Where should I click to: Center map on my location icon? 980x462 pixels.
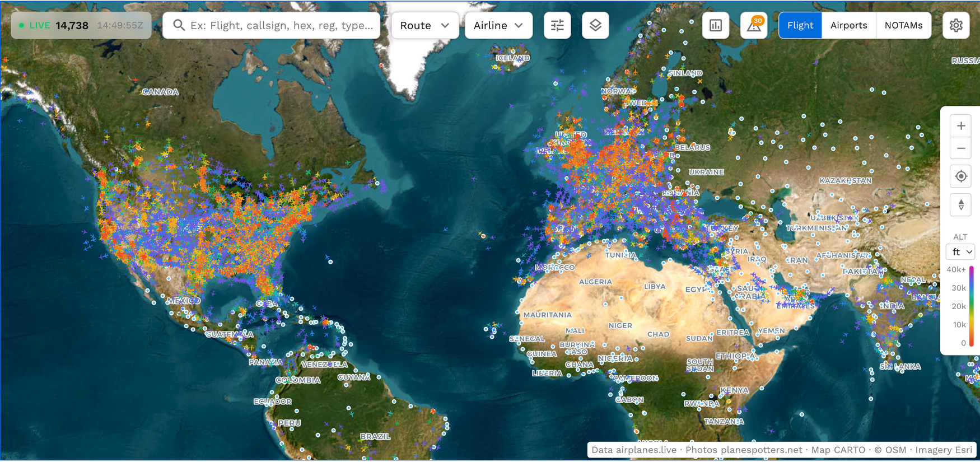(961, 176)
